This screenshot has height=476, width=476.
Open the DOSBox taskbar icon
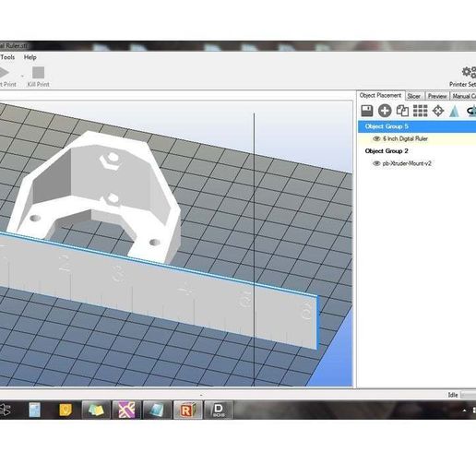tap(219, 410)
